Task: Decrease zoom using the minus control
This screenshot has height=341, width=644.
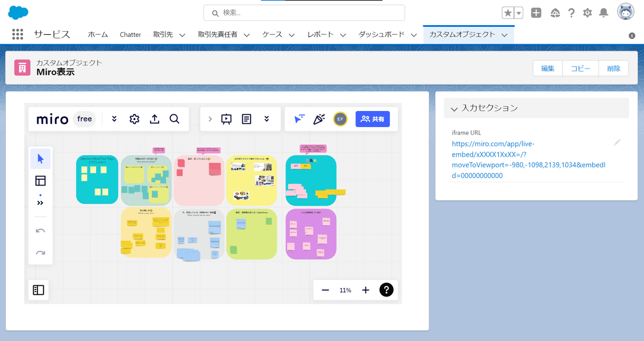Action: (x=325, y=290)
